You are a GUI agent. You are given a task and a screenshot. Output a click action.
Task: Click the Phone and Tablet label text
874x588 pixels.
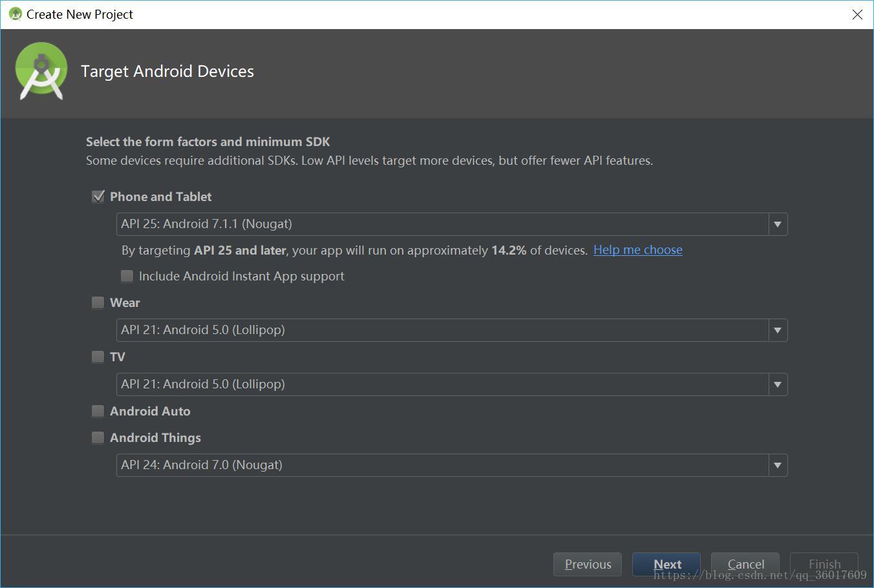tap(160, 196)
